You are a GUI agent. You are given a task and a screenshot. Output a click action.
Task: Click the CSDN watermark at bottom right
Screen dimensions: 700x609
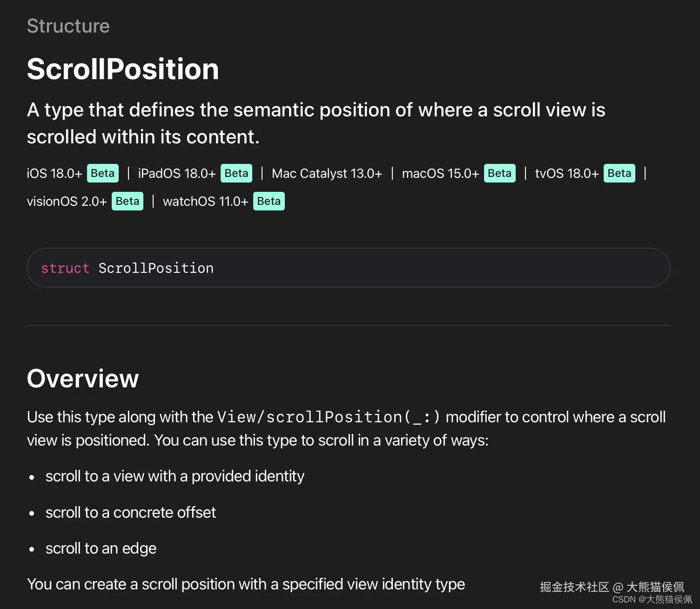(652, 600)
